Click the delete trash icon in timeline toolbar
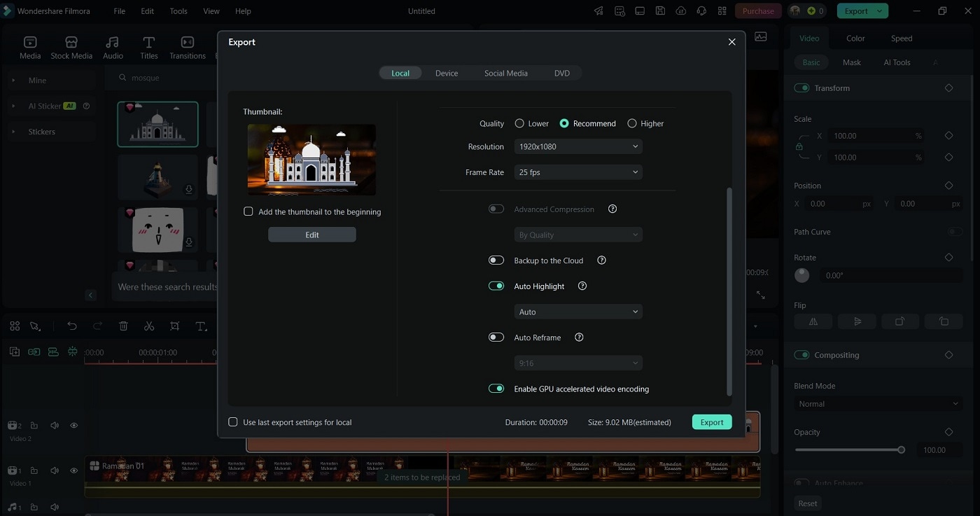 tap(123, 326)
